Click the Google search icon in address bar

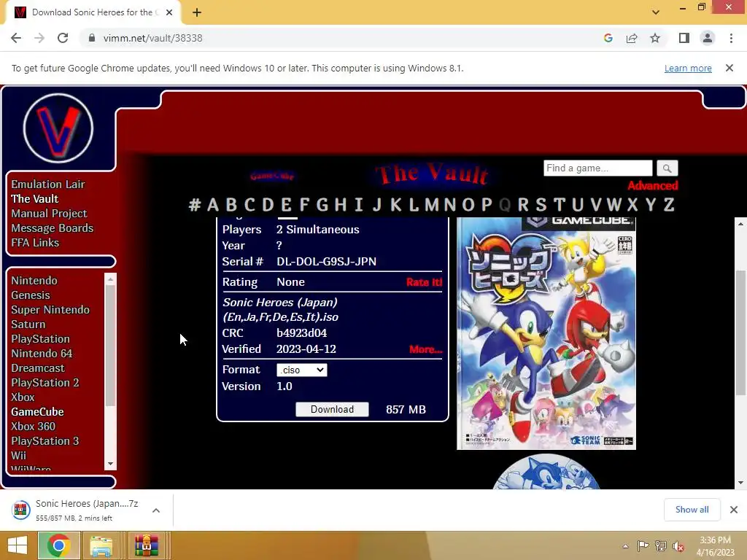tap(608, 38)
